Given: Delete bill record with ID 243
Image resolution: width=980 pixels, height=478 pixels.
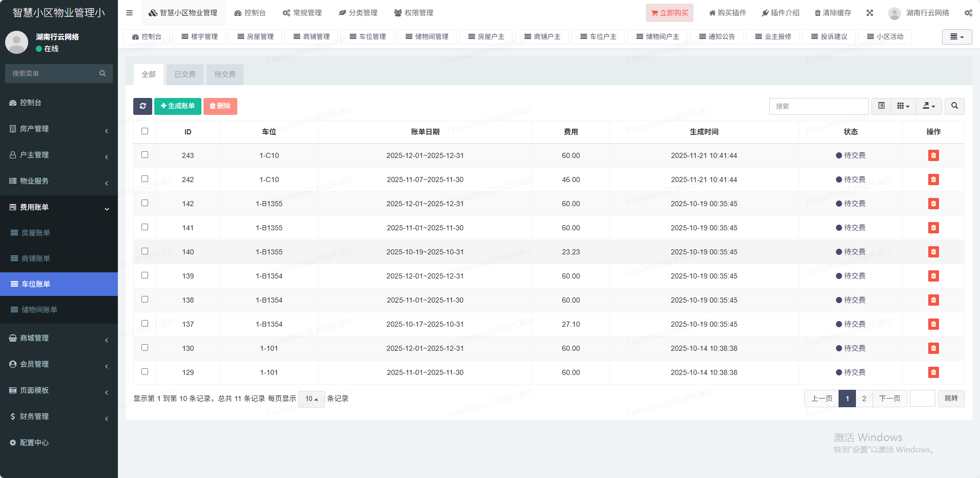Looking at the screenshot, I should 933,155.
